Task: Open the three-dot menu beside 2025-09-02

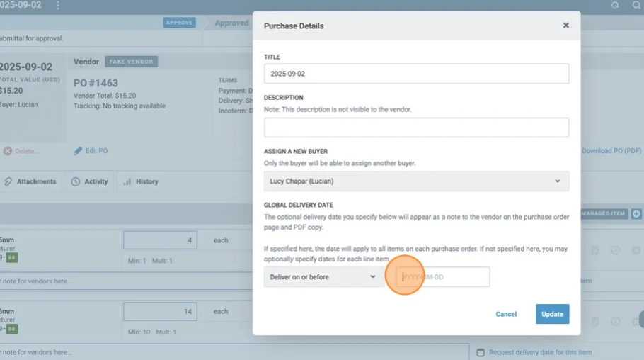Action: (x=57, y=6)
